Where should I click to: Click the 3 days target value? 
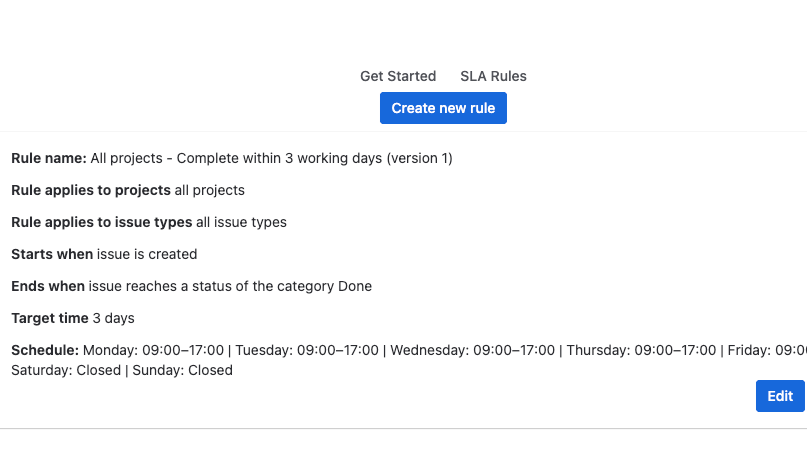[113, 318]
